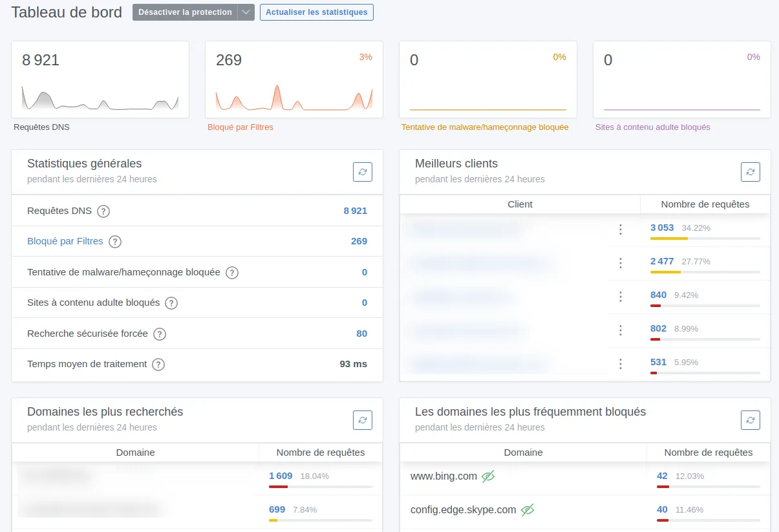
Task: Open the Requêtes DNS graph card
Action: [x=100, y=80]
